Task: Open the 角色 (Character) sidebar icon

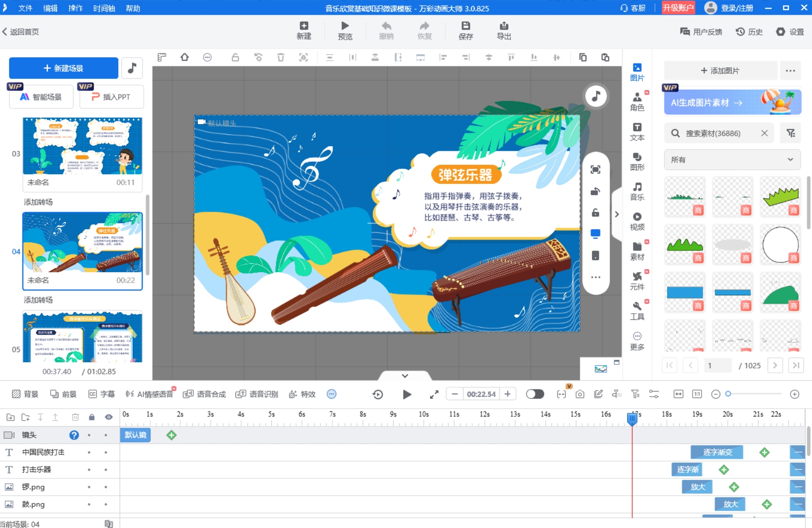Action: [637, 101]
